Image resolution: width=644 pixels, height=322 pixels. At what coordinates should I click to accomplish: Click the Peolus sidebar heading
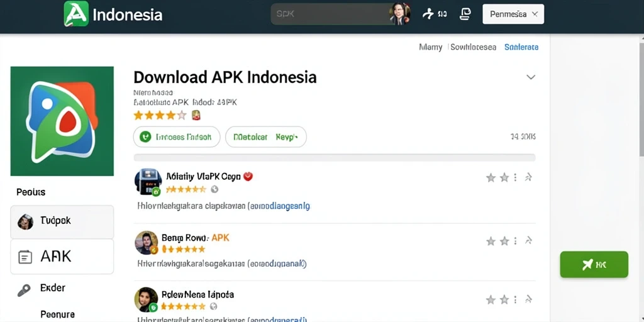tap(31, 192)
